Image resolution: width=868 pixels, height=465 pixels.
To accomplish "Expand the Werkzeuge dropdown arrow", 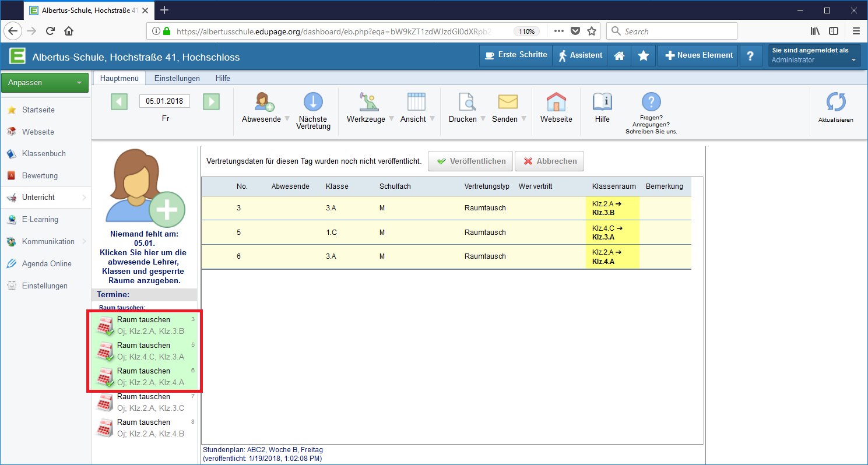I will coord(391,119).
